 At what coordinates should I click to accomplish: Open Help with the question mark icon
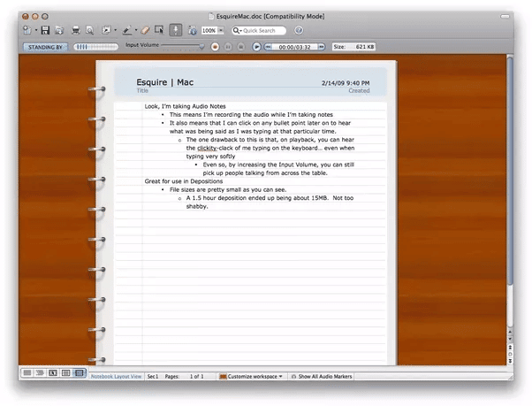point(299,30)
